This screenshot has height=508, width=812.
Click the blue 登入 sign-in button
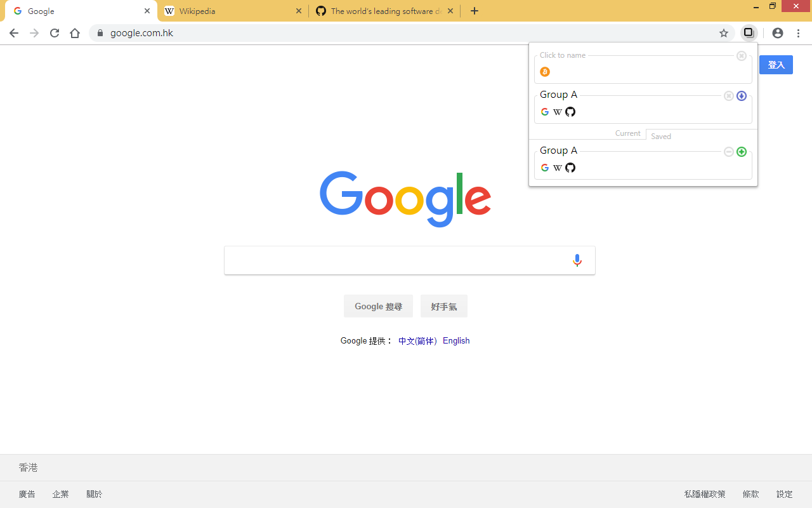pos(776,64)
